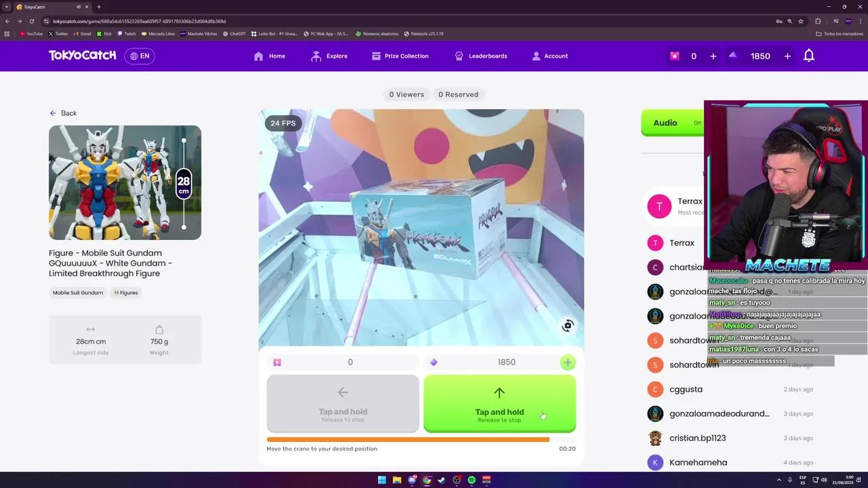Open Twitter bookmark
Viewport: 868px width, 488px height.
pyautogui.click(x=58, y=33)
